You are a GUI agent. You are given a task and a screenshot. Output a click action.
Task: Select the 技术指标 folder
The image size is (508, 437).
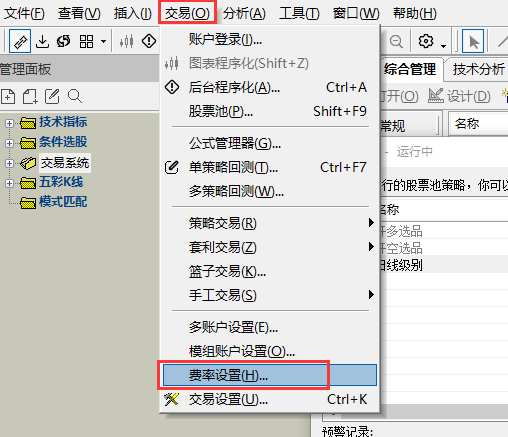[x=63, y=122]
